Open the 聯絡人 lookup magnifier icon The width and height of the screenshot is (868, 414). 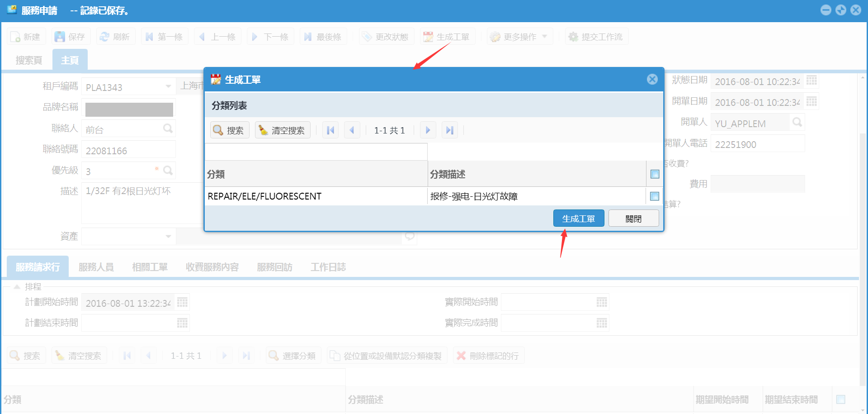(x=168, y=128)
